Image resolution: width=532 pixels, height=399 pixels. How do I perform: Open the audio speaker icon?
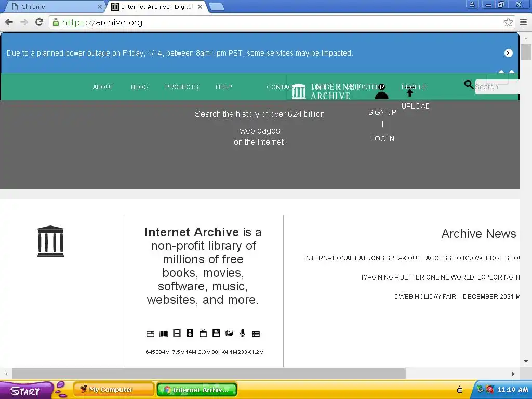[x=190, y=333]
